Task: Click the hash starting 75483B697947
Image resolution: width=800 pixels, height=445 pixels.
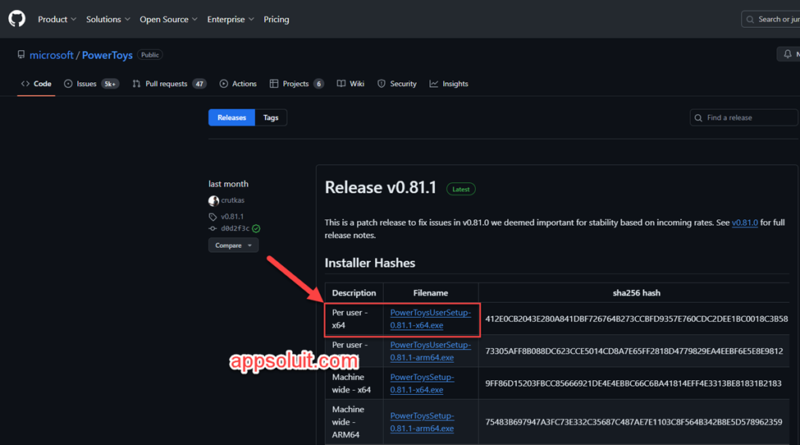Action: pos(633,422)
